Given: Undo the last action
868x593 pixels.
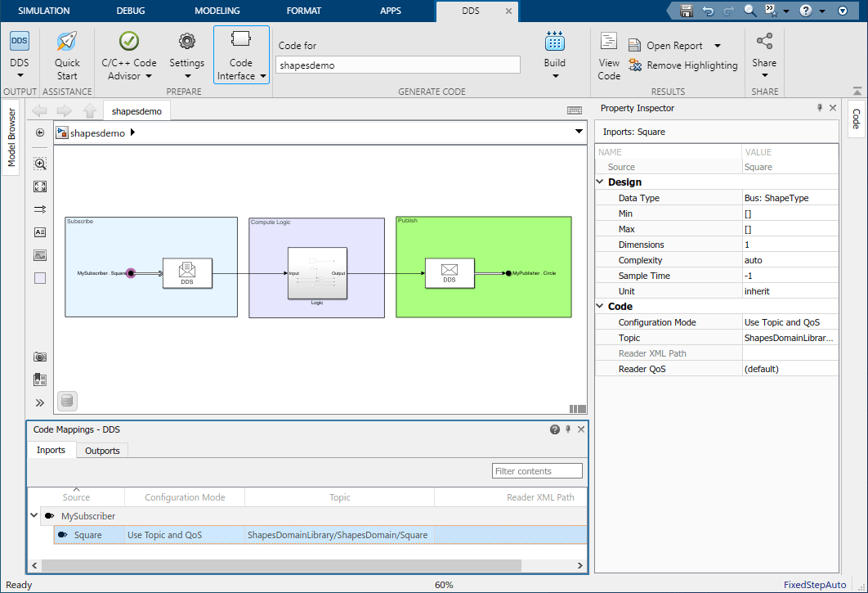Looking at the screenshot, I should (708, 11).
